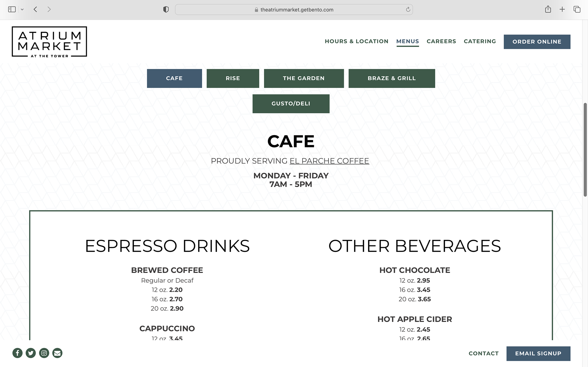Click the Other Beverages heading

point(415,246)
